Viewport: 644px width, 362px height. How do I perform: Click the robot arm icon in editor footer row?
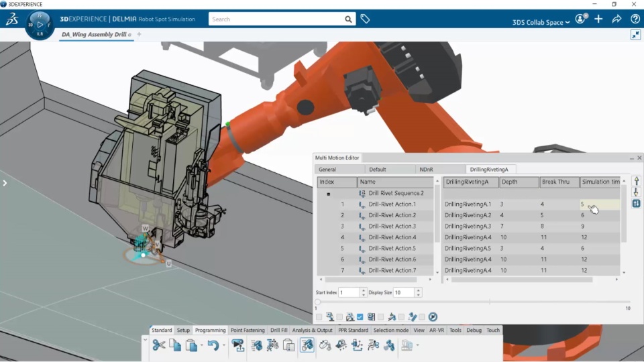tap(392, 316)
